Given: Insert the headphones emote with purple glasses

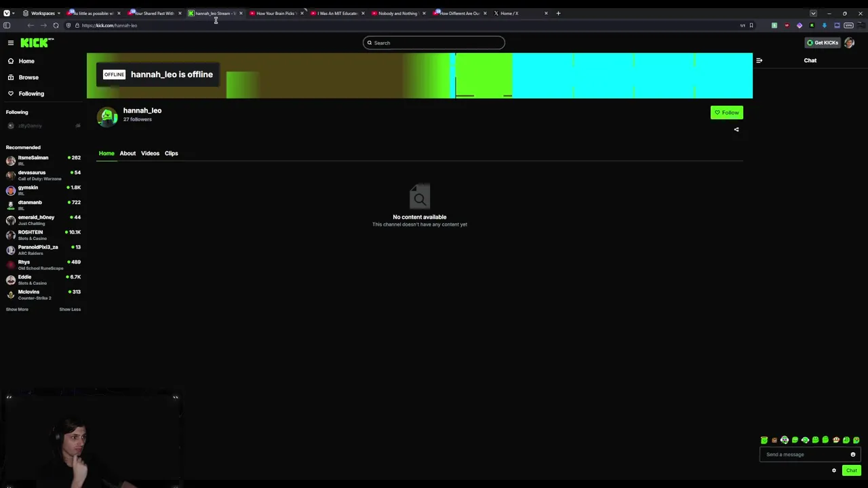Looking at the screenshot, I should [785, 440].
